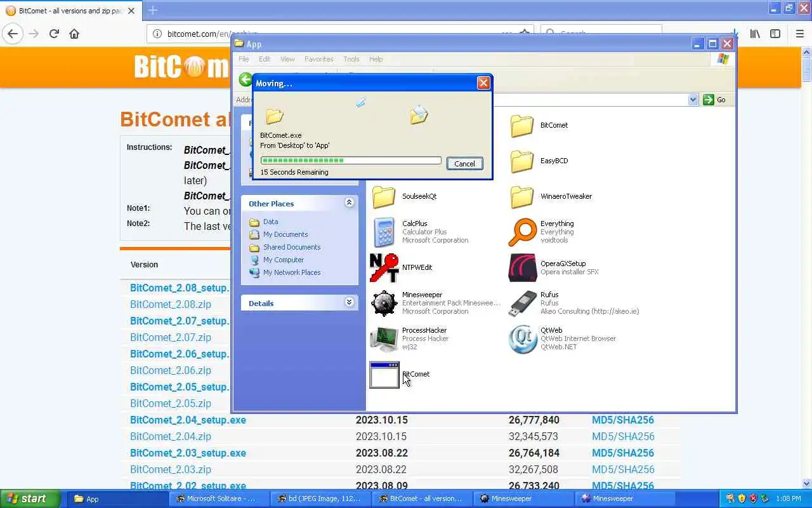This screenshot has width=812, height=508.
Task: Launch the Everything search magnifier icon
Action: pyautogui.click(x=523, y=232)
